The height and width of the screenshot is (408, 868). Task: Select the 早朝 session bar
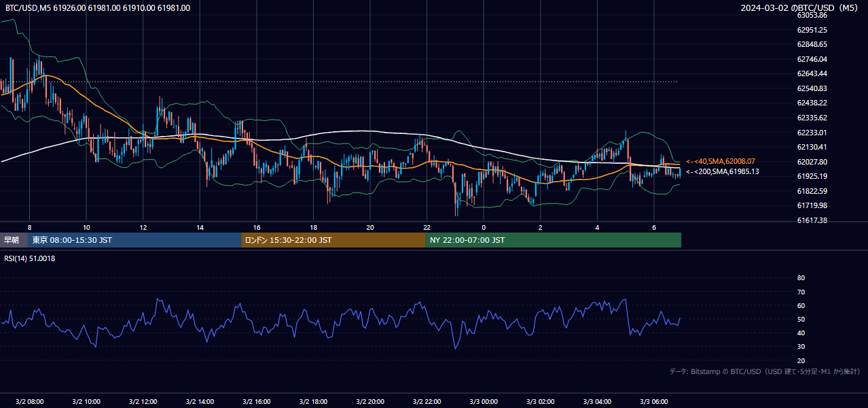[14, 240]
